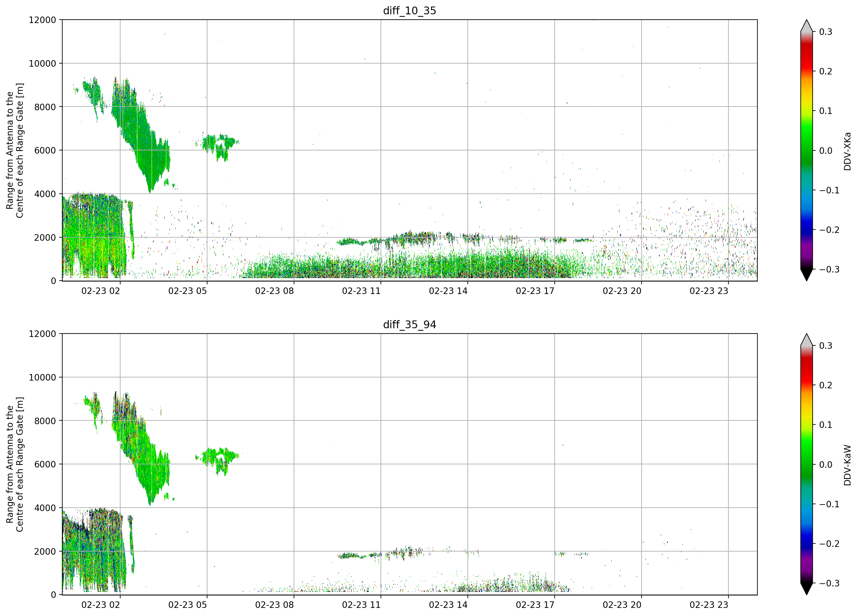Click y tick '12000' on the diff_35_94 plot
Image resolution: width=858 pixels, height=616 pixels.
(x=42, y=334)
